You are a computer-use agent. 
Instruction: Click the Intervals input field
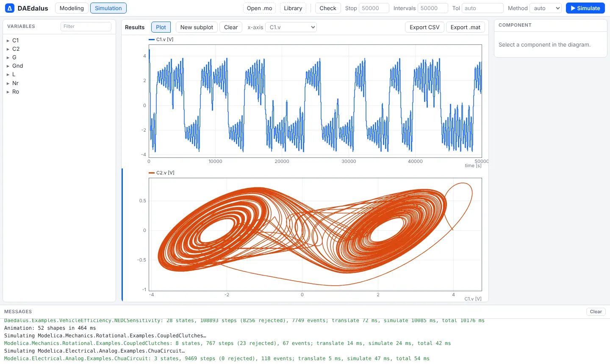pyautogui.click(x=433, y=8)
